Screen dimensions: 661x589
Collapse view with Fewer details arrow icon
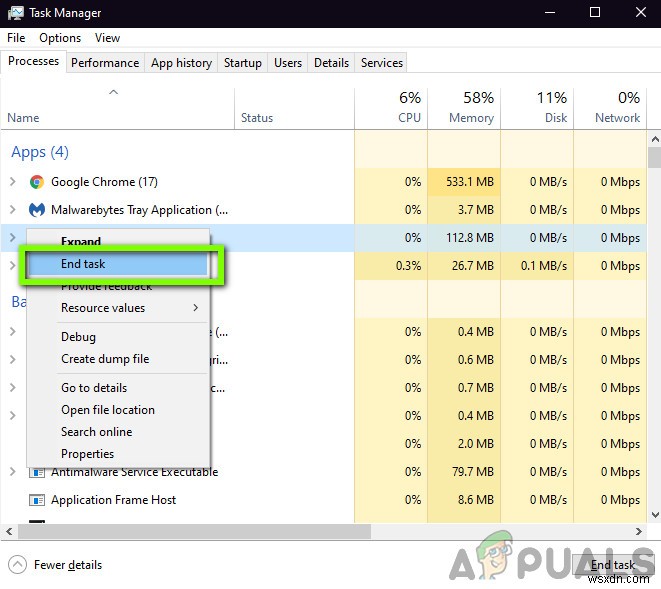pos(17,565)
